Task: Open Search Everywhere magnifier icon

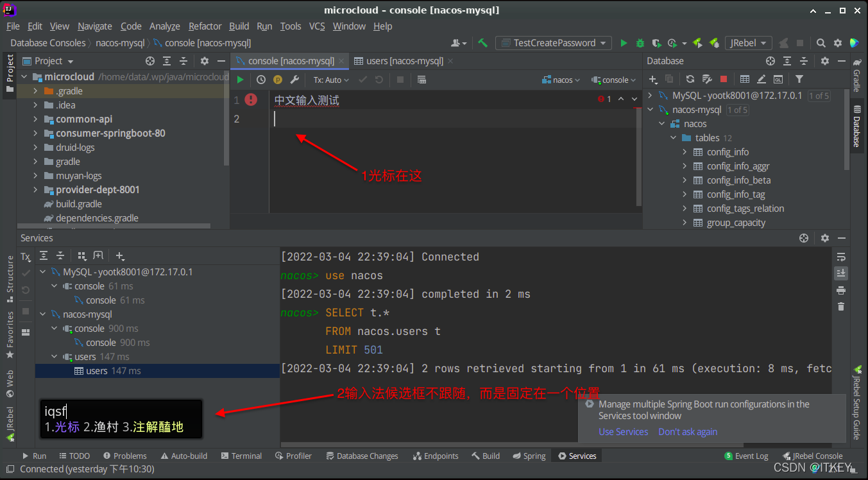Action: pyautogui.click(x=821, y=43)
